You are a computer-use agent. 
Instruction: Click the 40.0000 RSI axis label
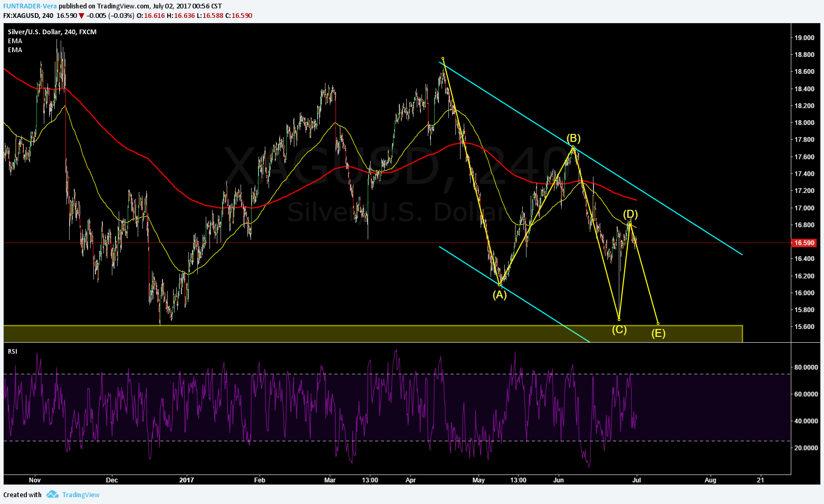tap(807, 421)
